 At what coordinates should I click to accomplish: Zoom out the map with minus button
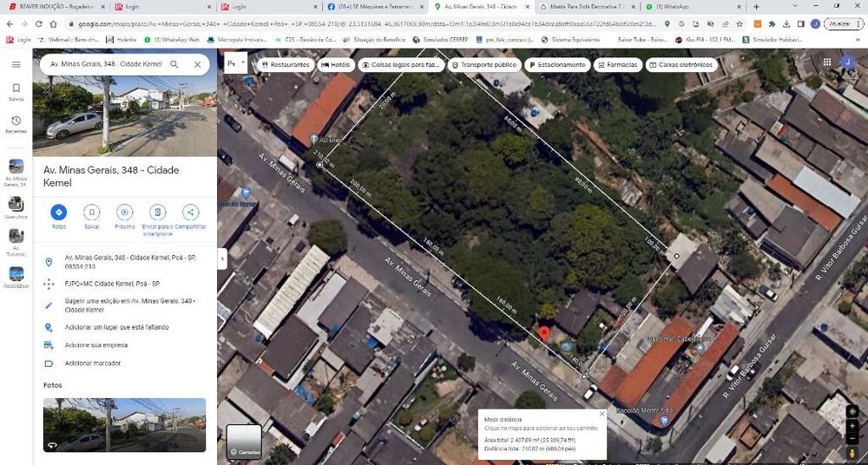click(x=852, y=438)
